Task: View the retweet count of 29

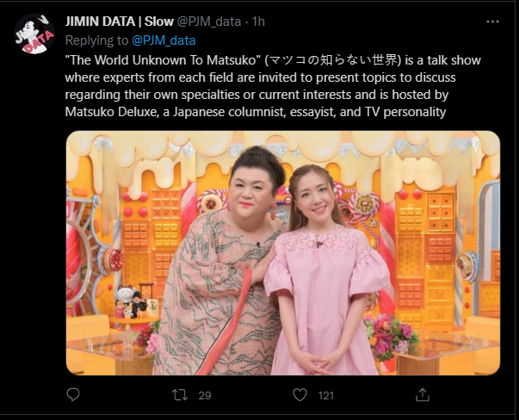Action: click(205, 395)
